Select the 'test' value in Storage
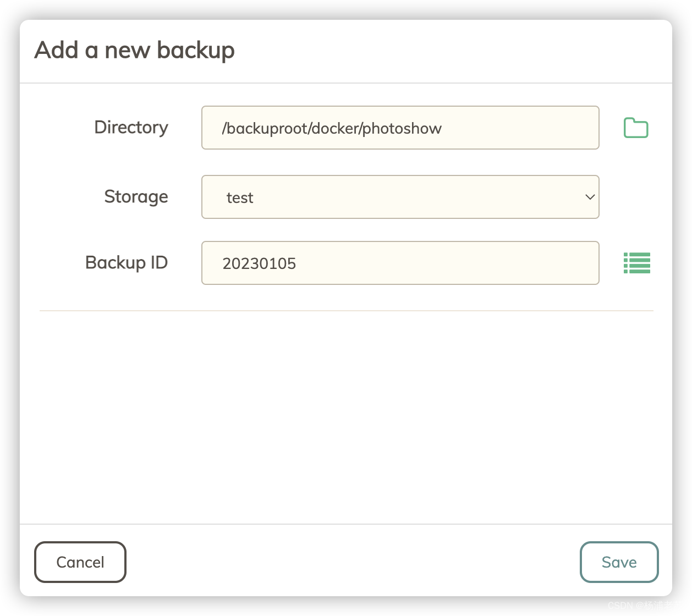Viewport: 692px width, 616px height. 240,198
